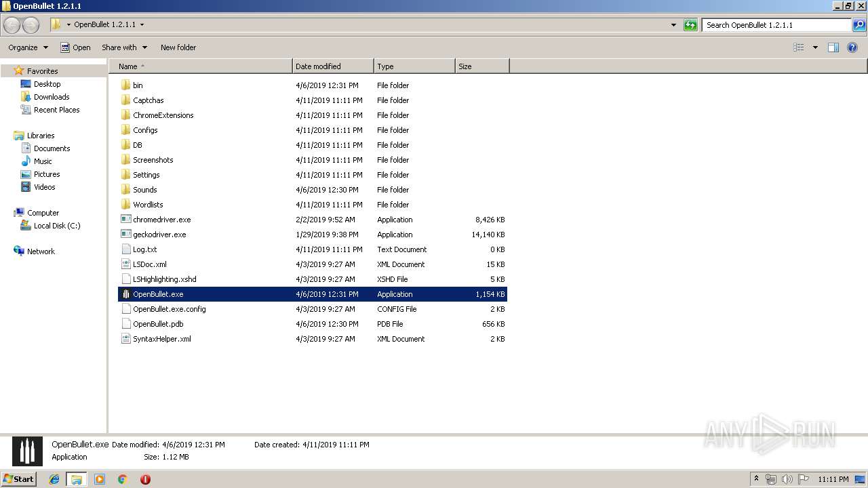
Task: Select the LSHighlighting.xshd file
Action: pos(164,279)
